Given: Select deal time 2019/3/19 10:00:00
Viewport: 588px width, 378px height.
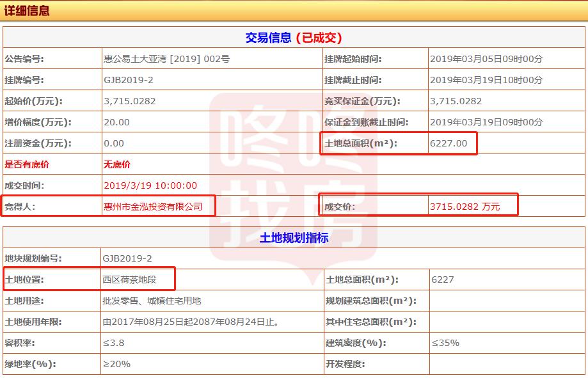Looking at the screenshot, I should pyautogui.click(x=150, y=185).
